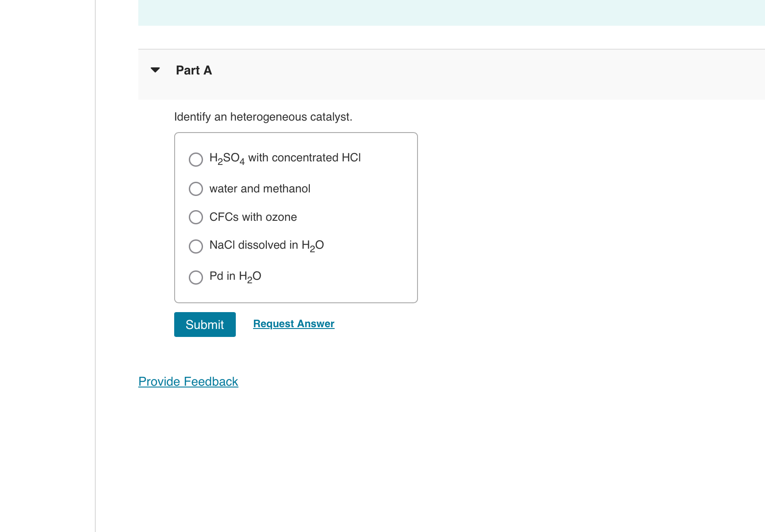Click inside the answer choices box

(296, 217)
